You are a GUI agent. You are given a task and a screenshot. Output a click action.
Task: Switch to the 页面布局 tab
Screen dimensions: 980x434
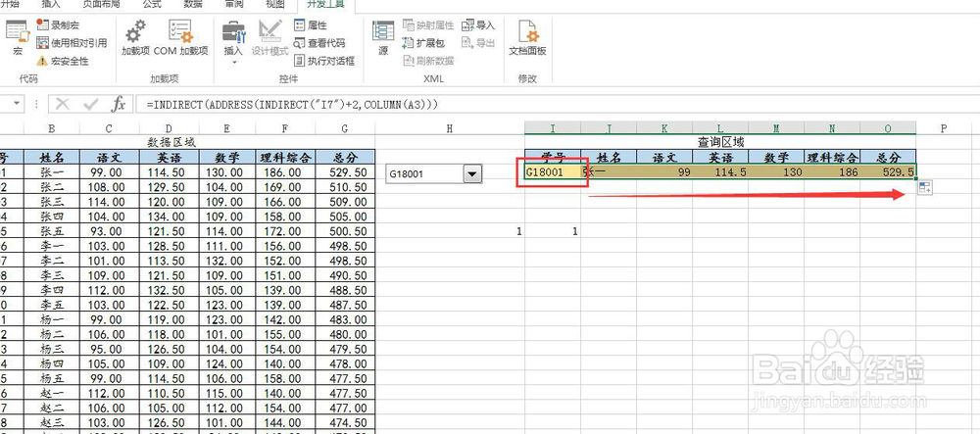coord(101,4)
